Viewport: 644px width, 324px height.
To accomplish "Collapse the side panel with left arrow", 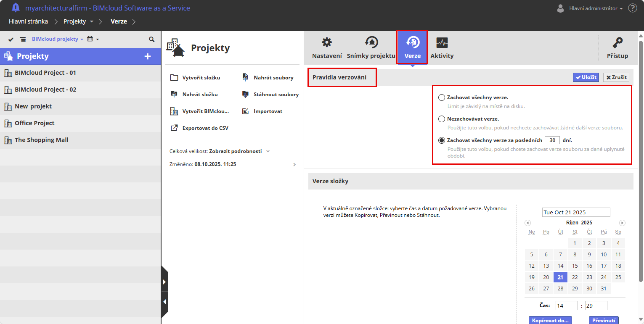I will (x=164, y=301).
